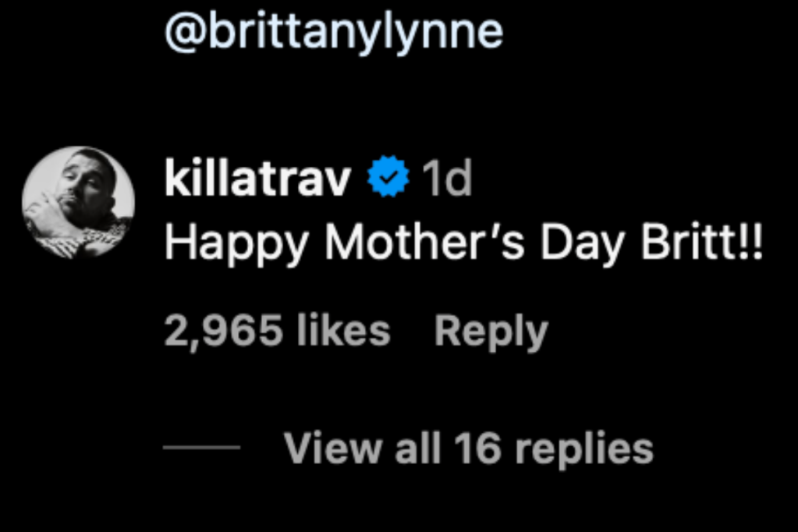Click the number 2,965 in likes

pos(222,332)
